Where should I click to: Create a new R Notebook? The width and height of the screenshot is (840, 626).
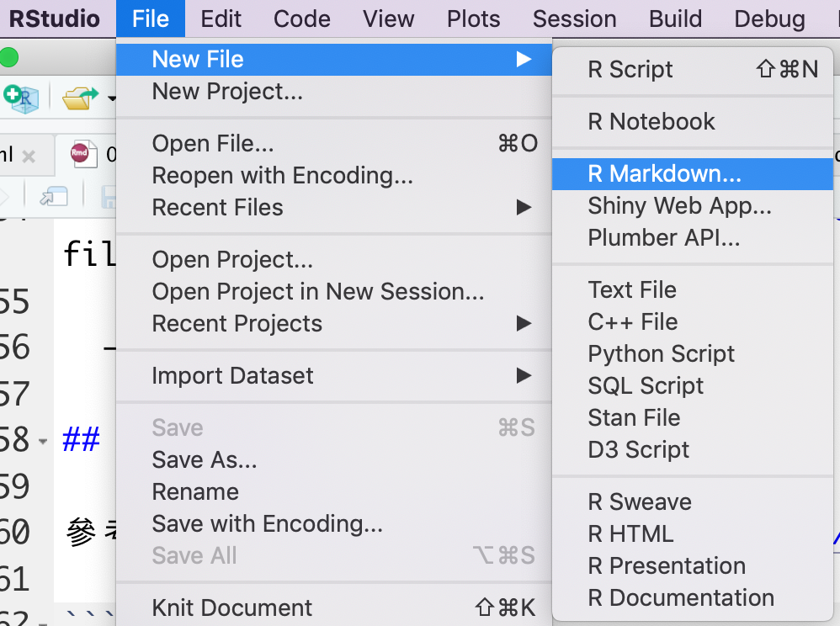coord(651,121)
